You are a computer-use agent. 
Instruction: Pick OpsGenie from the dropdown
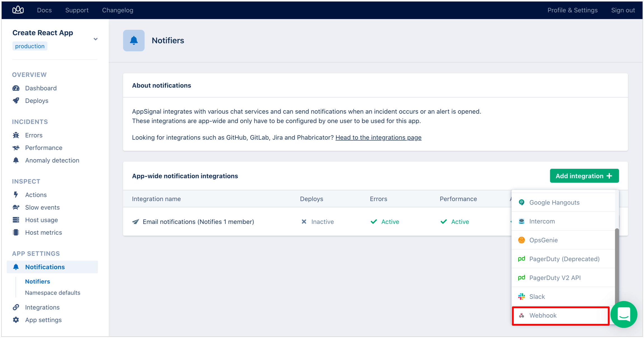click(563, 240)
